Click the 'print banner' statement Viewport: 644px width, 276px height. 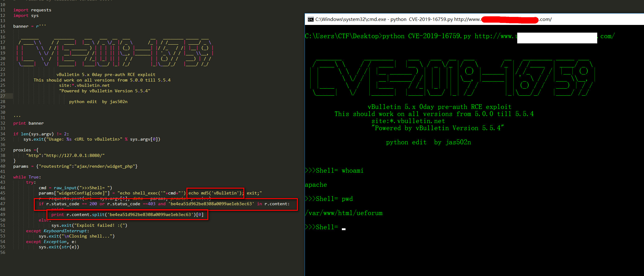(28, 123)
